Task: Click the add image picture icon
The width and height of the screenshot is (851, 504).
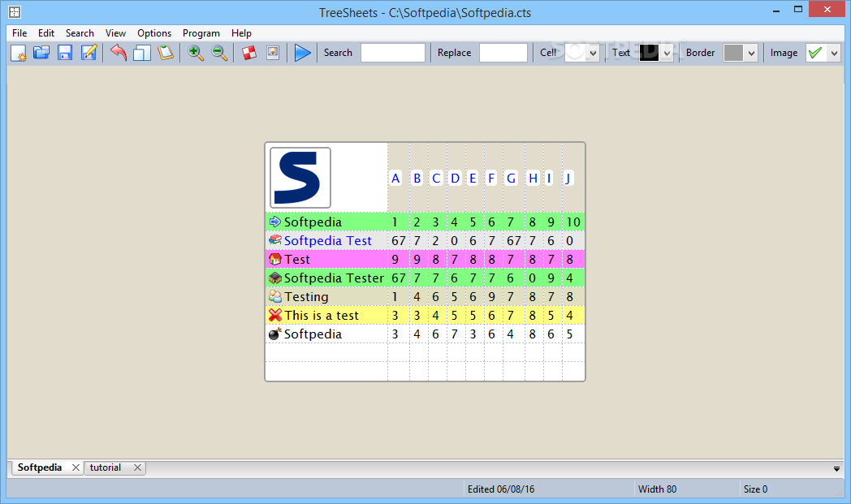Action: [x=273, y=53]
